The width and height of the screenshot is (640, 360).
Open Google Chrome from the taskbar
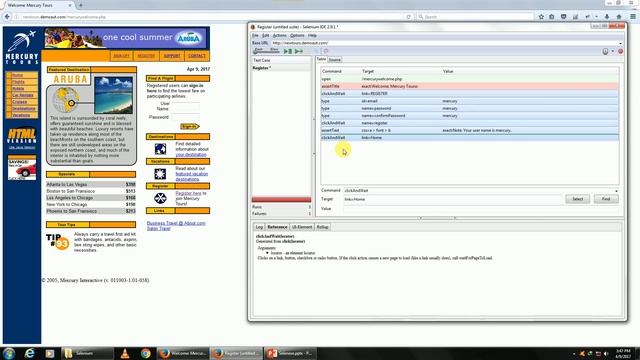pos(145,353)
